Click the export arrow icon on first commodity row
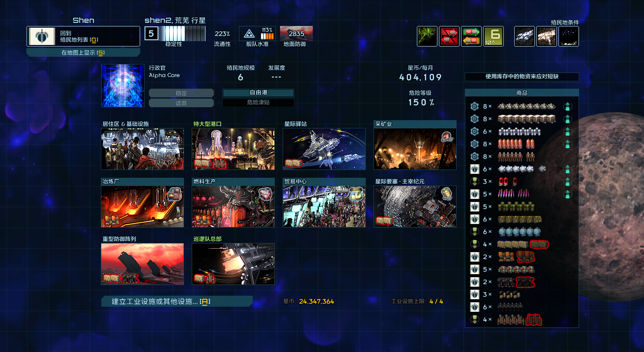The image size is (644, 352). (x=567, y=106)
